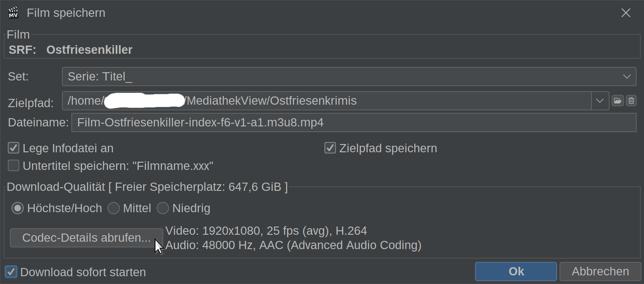Cancel via Abbrechen button
Viewport: 644px width, 284px height.
pyautogui.click(x=600, y=271)
